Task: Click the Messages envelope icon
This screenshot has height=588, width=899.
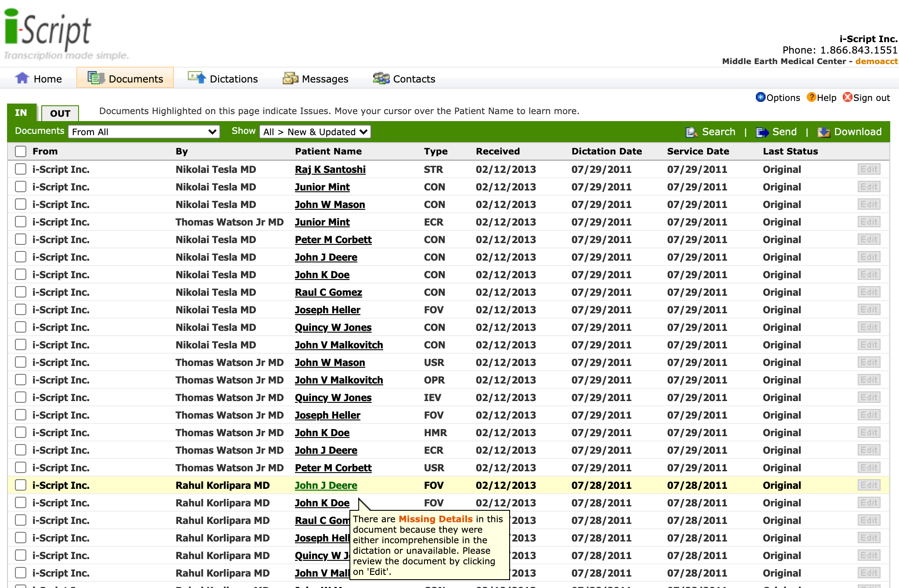Action: (290, 79)
